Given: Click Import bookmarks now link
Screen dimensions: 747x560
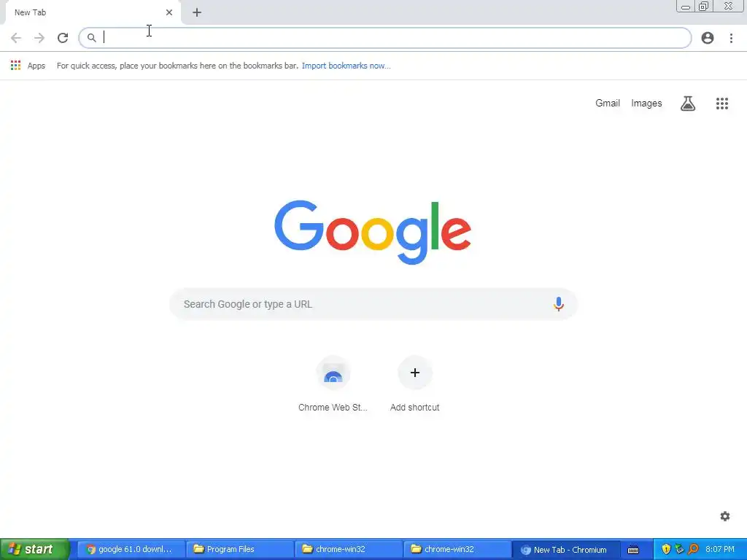Looking at the screenshot, I should click(x=347, y=66).
